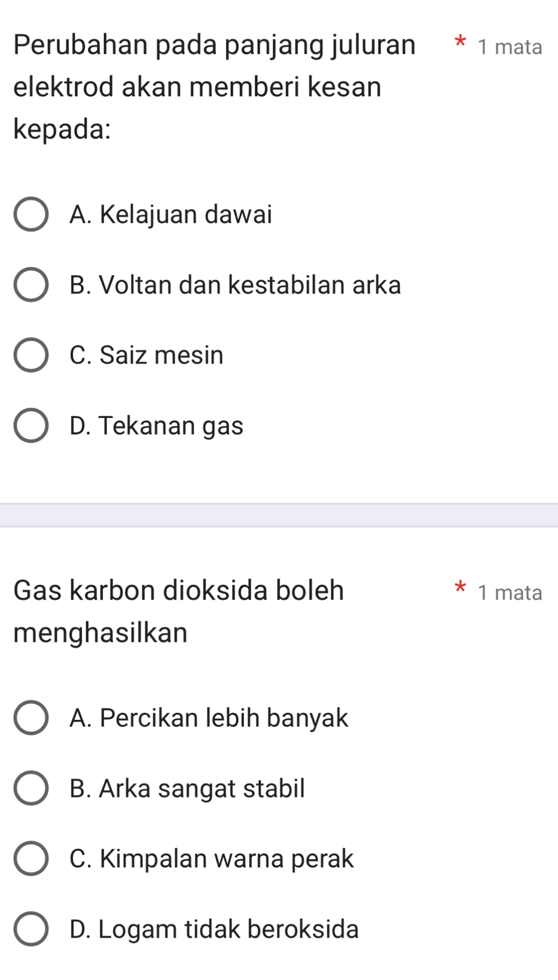Tap the 'Arka sangat stabil' answer text
The image size is (558, 980).
tap(187, 788)
